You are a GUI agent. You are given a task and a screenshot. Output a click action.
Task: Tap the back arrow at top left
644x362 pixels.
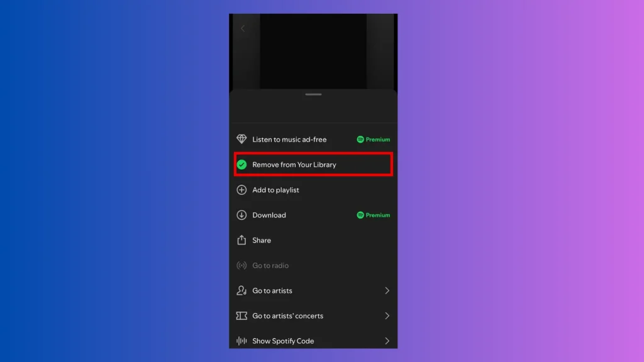[243, 28]
